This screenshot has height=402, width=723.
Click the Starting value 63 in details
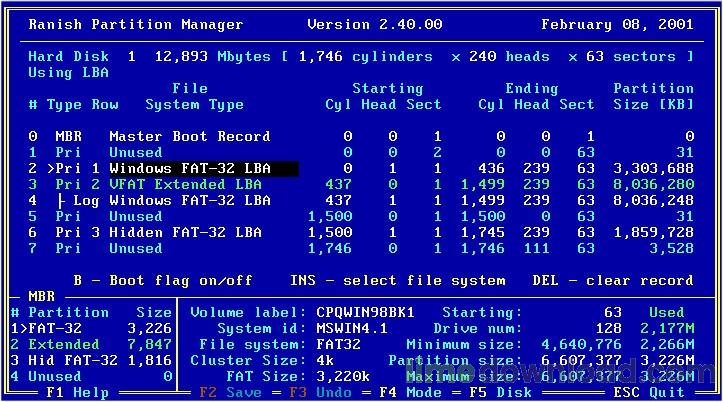point(613,313)
